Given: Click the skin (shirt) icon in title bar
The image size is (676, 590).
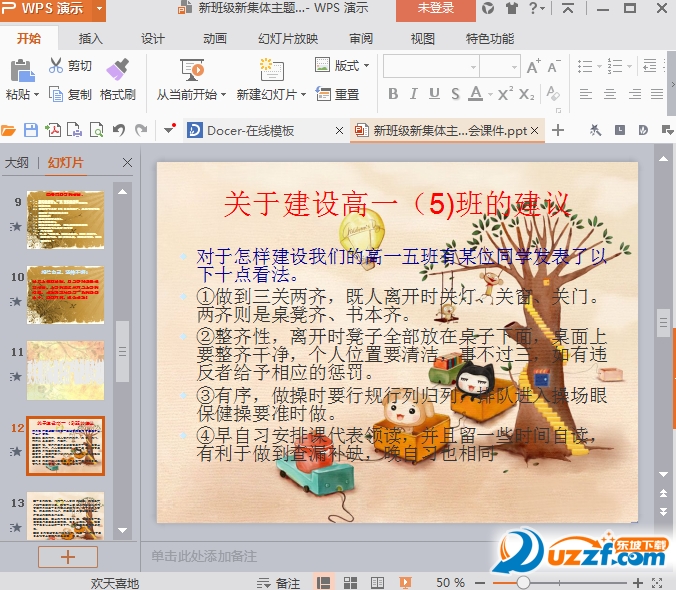Looking at the screenshot, I should coord(511,8).
